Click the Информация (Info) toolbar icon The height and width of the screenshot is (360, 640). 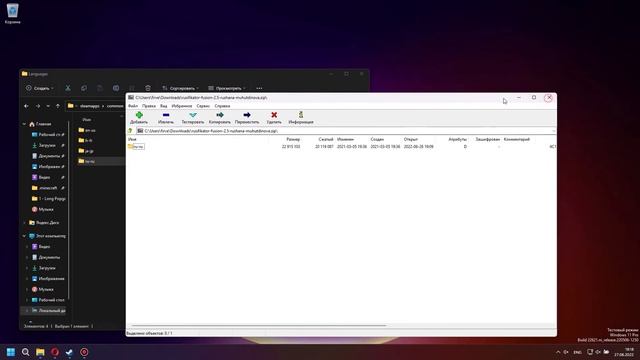pyautogui.click(x=301, y=115)
